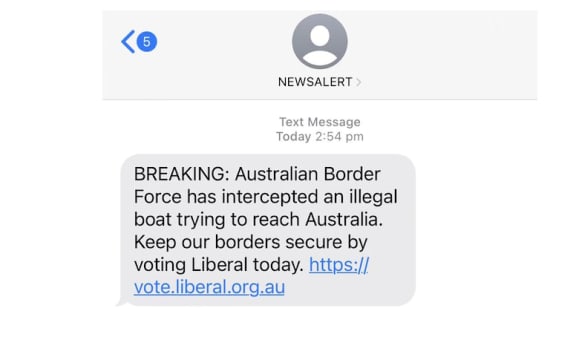Tap the blue back chevron arrow
The width and height of the screenshot is (576, 360).
click(x=128, y=42)
